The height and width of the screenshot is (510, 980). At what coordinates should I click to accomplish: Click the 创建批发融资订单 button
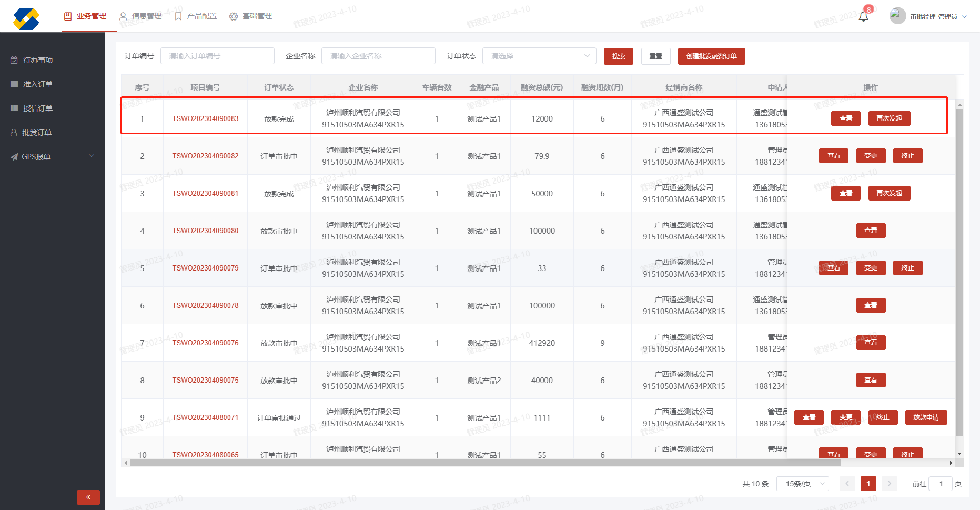[711, 56]
